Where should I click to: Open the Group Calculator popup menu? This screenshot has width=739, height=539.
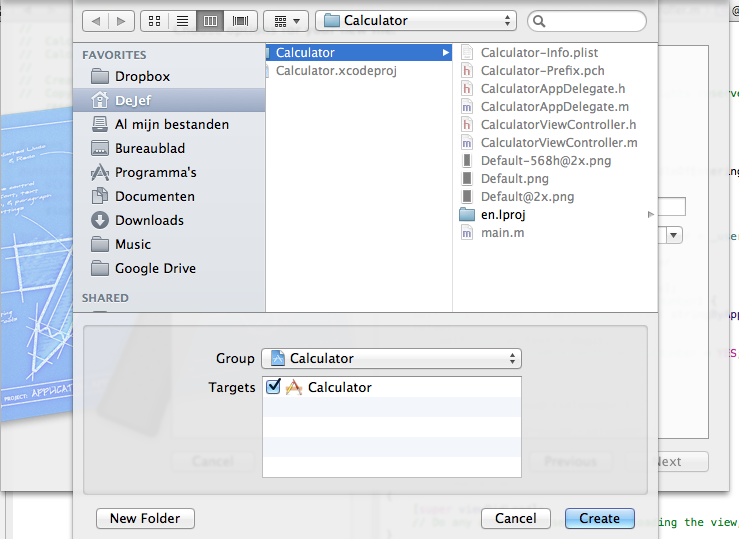(x=391, y=359)
